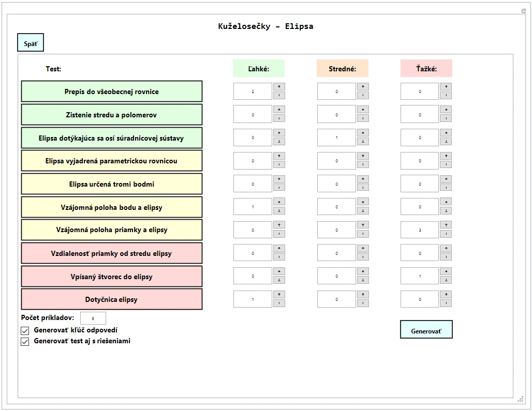The height and width of the screenshot is (411, 532).
Task: Open Dotyčnica elipsy topic
Action: (112, 299)
